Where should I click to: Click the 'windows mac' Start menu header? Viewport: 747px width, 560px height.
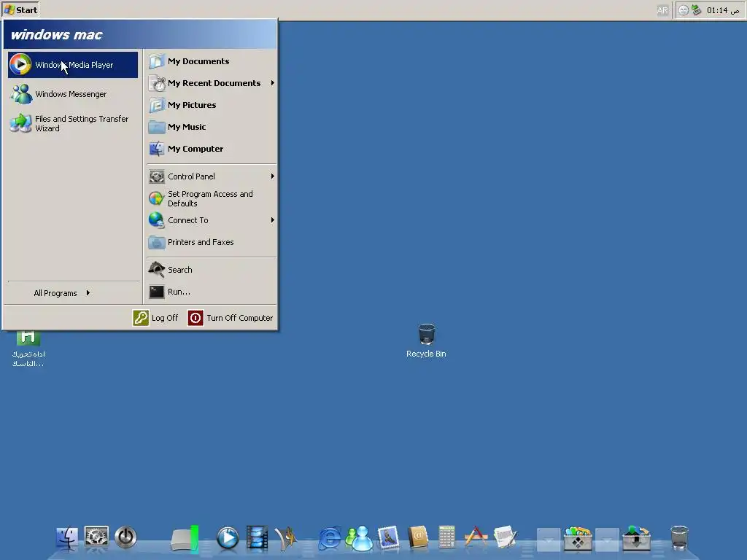(x=140, y=35)
